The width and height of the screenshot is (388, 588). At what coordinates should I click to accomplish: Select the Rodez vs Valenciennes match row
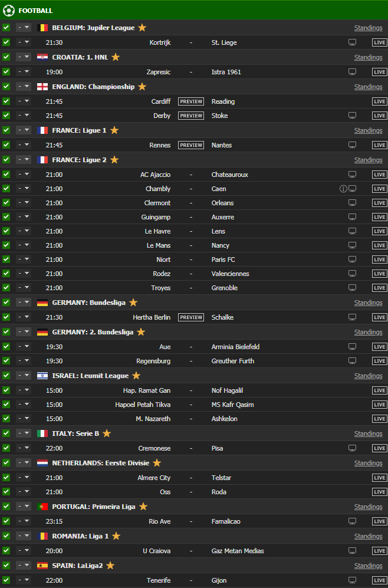[x=194, y=274]
